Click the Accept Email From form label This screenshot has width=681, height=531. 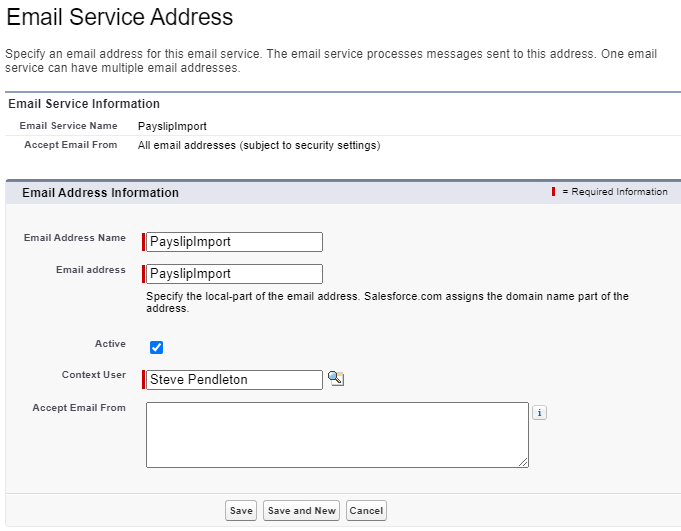79,408
